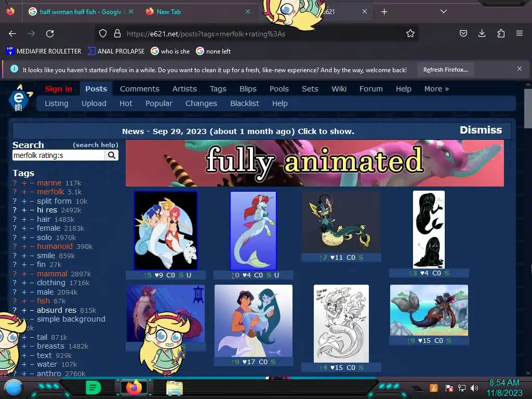532x399 pixels.
Task: Open the Wiki menu item
Action: (x=339, y=89)
